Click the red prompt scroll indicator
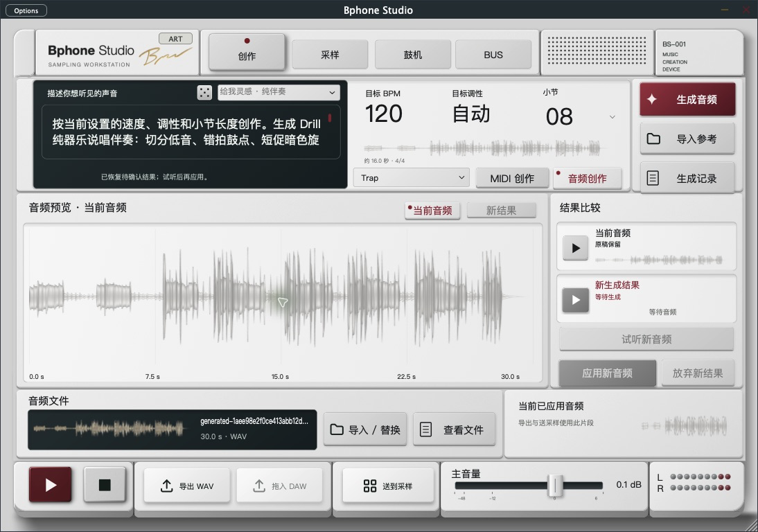The height and width of the screenshot is (532, 758). (330, 118)
